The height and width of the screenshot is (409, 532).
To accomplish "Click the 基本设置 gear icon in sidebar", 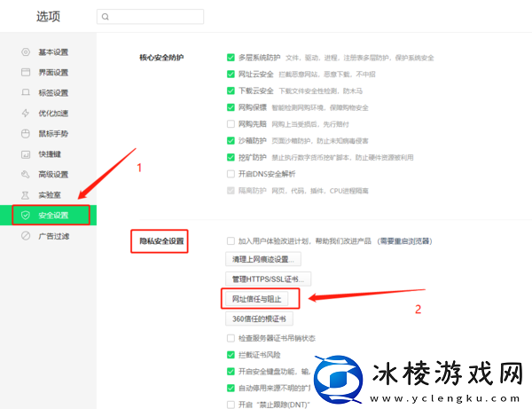I will tap(26, 52).
